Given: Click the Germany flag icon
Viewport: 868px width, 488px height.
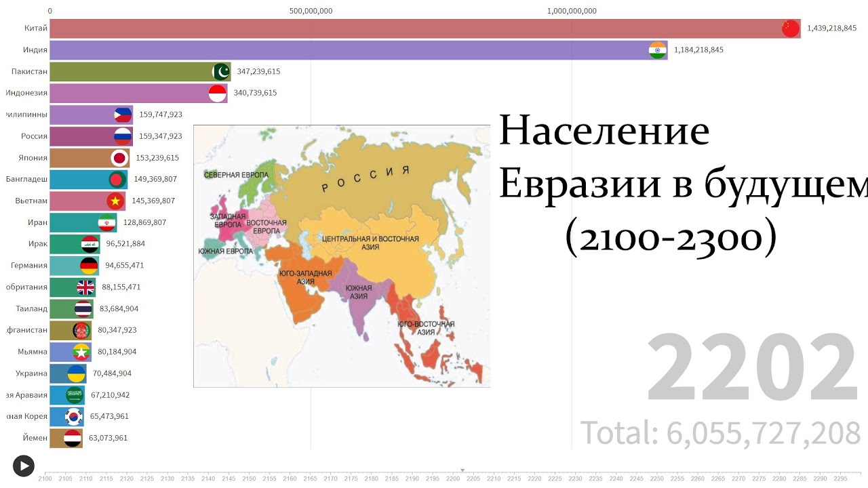Looking at the screenshot, I should click(89, 266).
